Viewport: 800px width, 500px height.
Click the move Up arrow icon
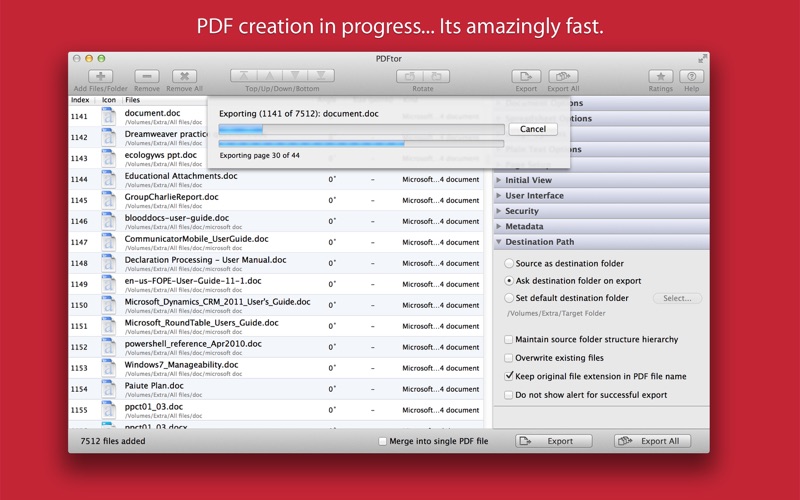(269, 76)
